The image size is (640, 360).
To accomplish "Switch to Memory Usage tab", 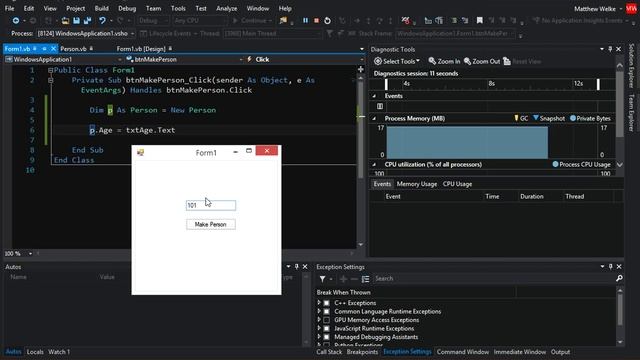I will (x=417, y=184).
